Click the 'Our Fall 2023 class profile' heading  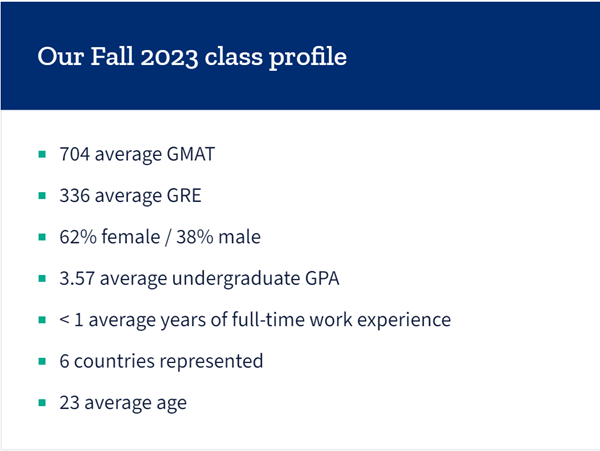tap(192, 57)
